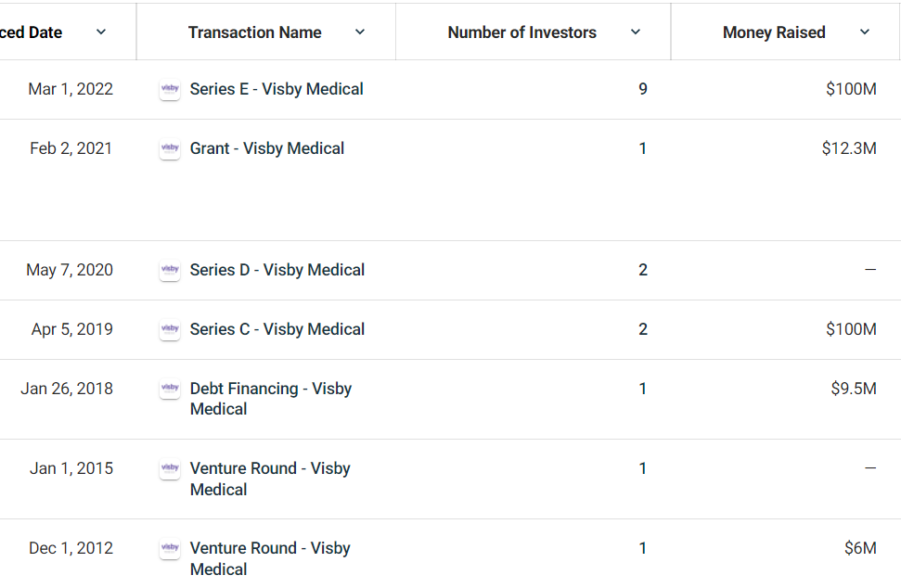
Task: Sort by Number of Investors header label
Action: 521,32
